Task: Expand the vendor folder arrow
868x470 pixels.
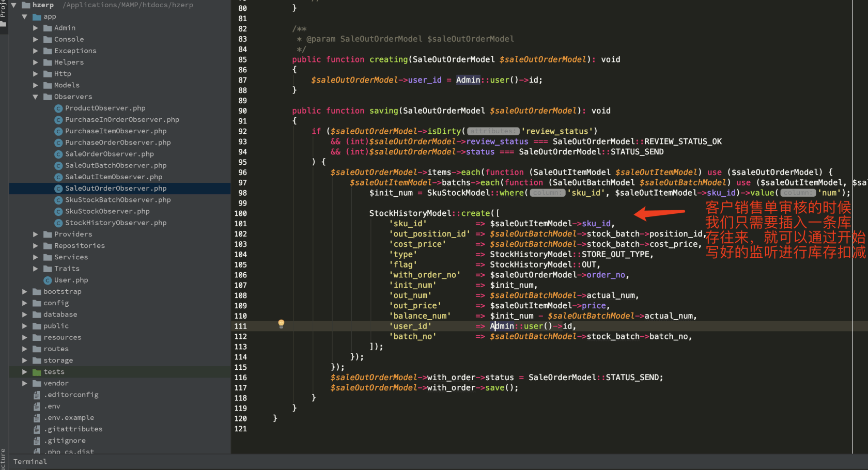Action: [x=24, y=383]
